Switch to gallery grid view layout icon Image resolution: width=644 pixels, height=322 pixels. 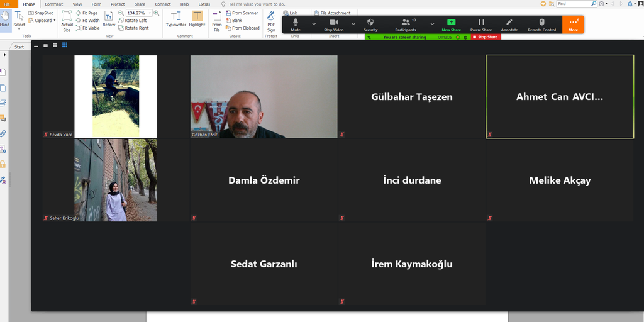click(65, 45)
